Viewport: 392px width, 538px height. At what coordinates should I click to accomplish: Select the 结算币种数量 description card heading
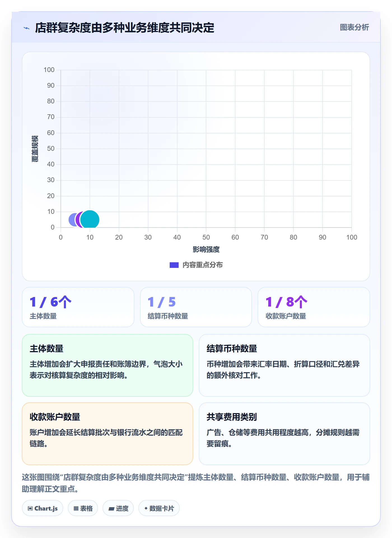click(232, 349)
